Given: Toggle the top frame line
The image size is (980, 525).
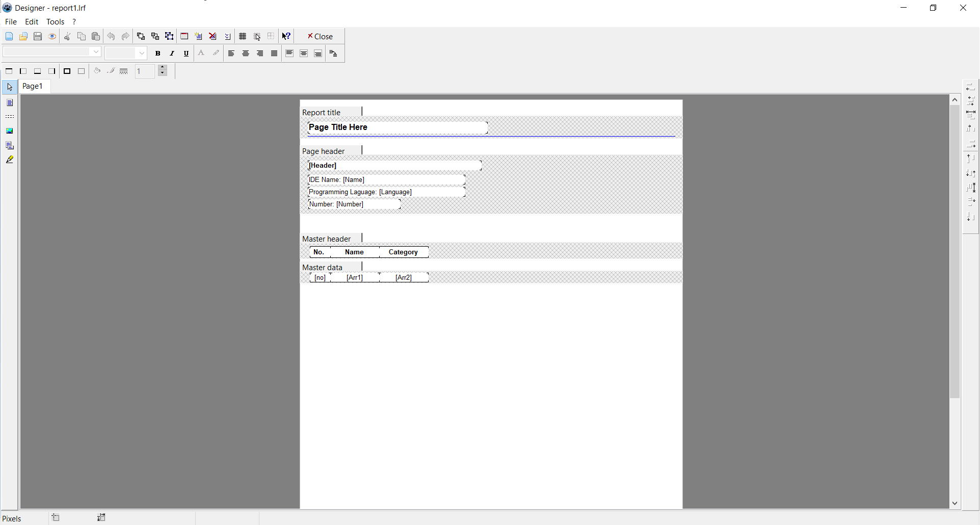Looking at the screenshot, I should (9, 71).
